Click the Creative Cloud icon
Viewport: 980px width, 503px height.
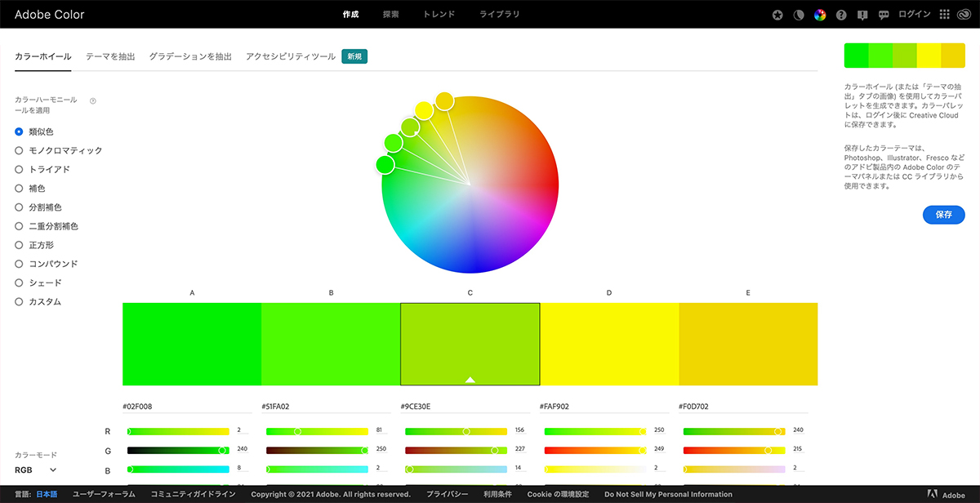click(x=964, y=15)
